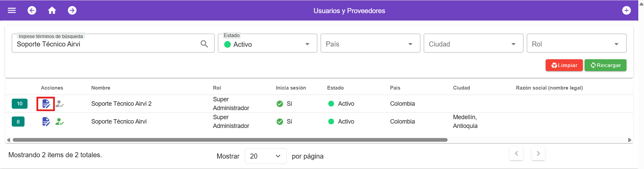
Task: Expand the Rol filter dropdown
Action: click(576, 44)
